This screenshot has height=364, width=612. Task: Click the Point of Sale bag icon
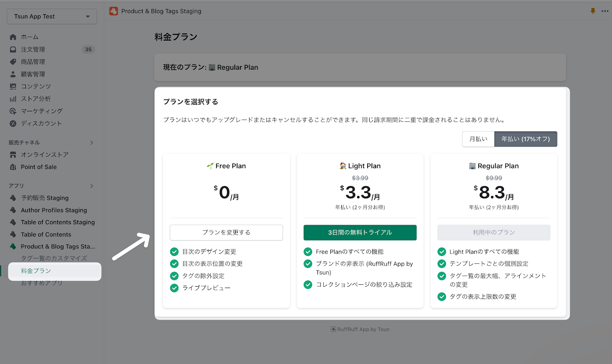click(x=13, y=167)
